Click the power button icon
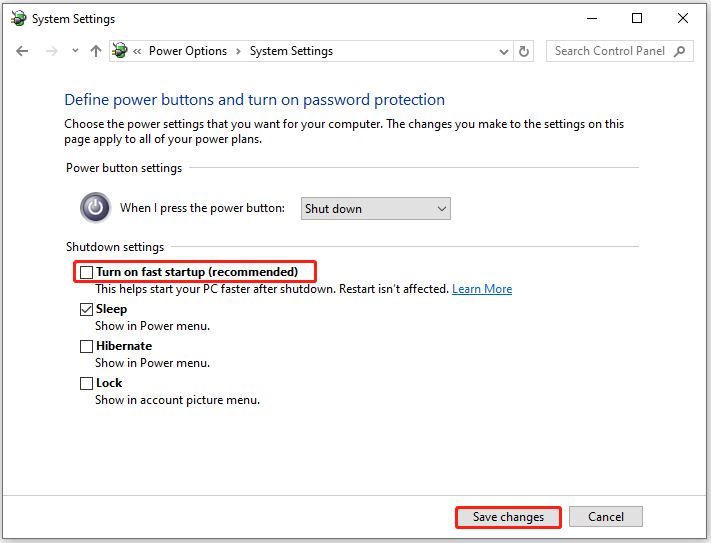The height and width of the screenshot is (543, 711). 95,208
